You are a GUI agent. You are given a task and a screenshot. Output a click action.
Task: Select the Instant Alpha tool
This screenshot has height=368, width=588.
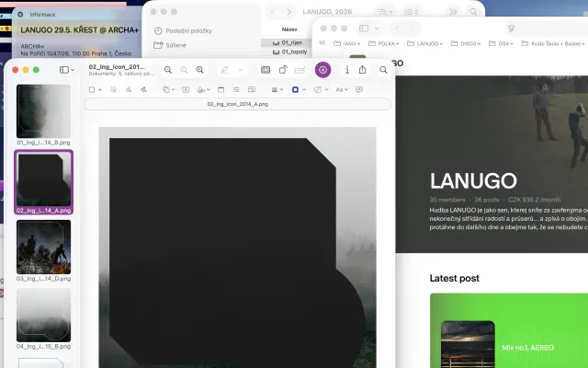(113, 90)
